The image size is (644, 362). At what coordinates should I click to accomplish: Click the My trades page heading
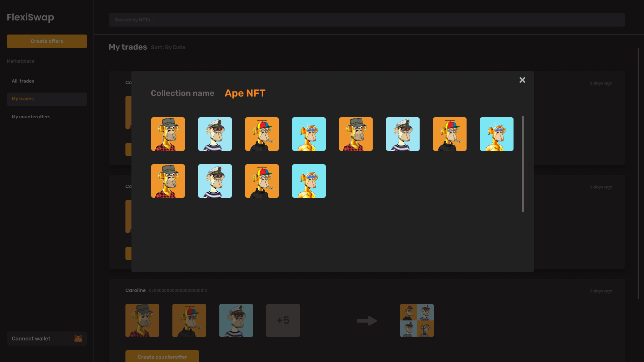(x=128, y=47)
